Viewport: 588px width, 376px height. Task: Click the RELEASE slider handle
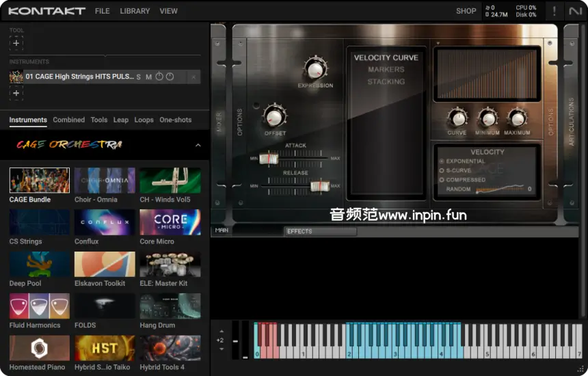pos(320,187)
